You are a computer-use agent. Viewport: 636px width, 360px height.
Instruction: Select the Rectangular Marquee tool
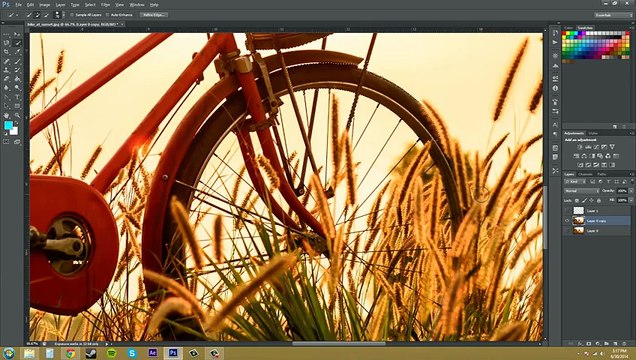pos(6,34)
